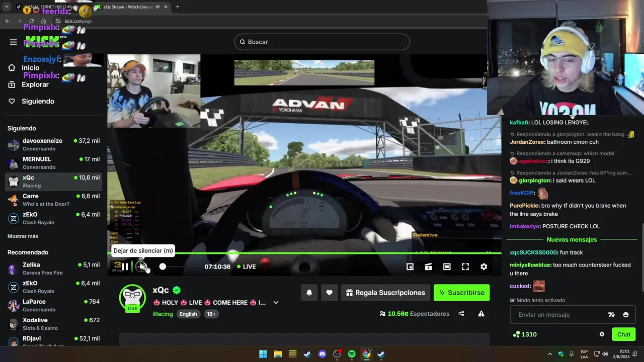The width and height of the screenshot is (644, 362).
Task: Enable picture-in-picture mini player
Action: pyautogui.click(x=410, y=266)
